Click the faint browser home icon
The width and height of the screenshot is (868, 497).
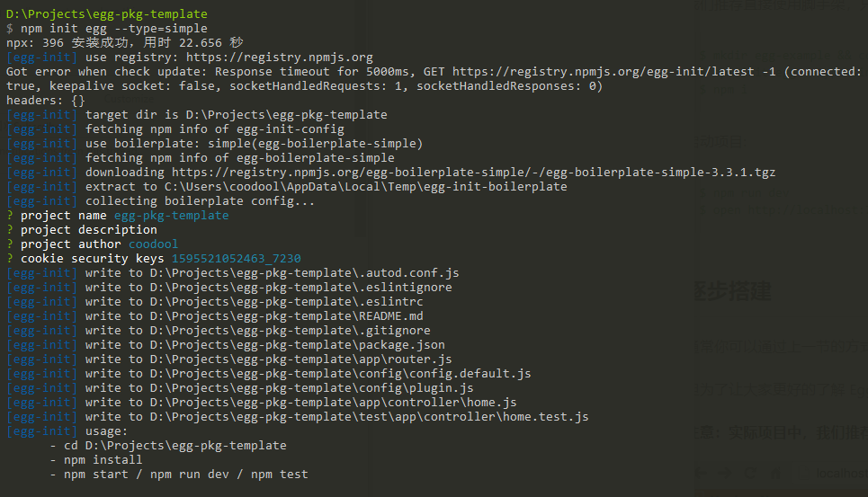(x=775, y=474)
